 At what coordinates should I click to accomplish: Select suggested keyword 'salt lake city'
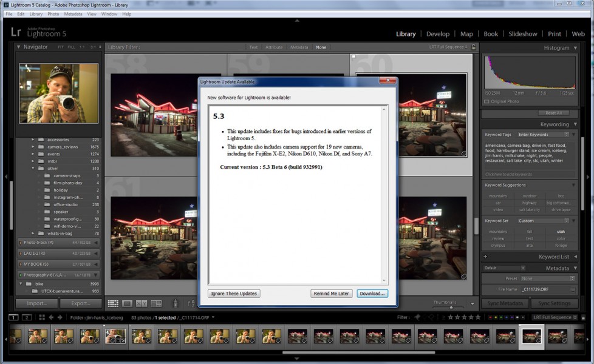click(529, 210)
